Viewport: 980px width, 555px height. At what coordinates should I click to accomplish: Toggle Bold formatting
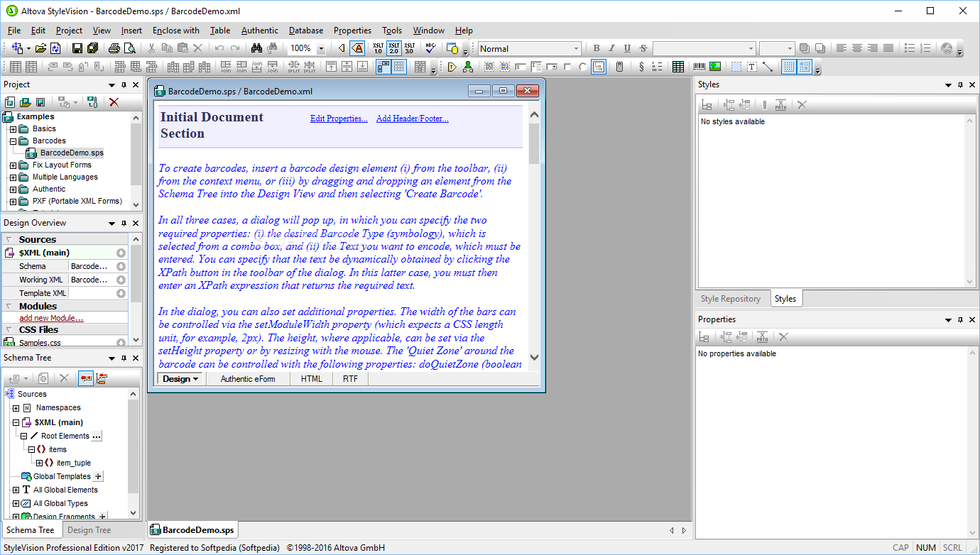click(597, 48)
